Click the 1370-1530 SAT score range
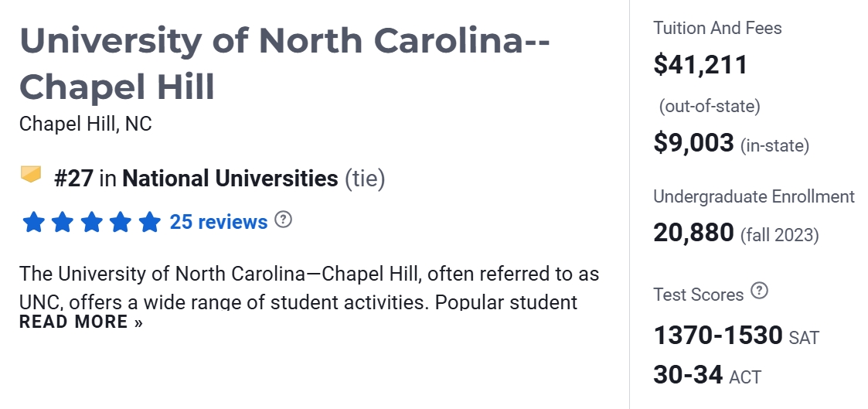The width and height of the screenshot is (868, 409). (718, 336)
